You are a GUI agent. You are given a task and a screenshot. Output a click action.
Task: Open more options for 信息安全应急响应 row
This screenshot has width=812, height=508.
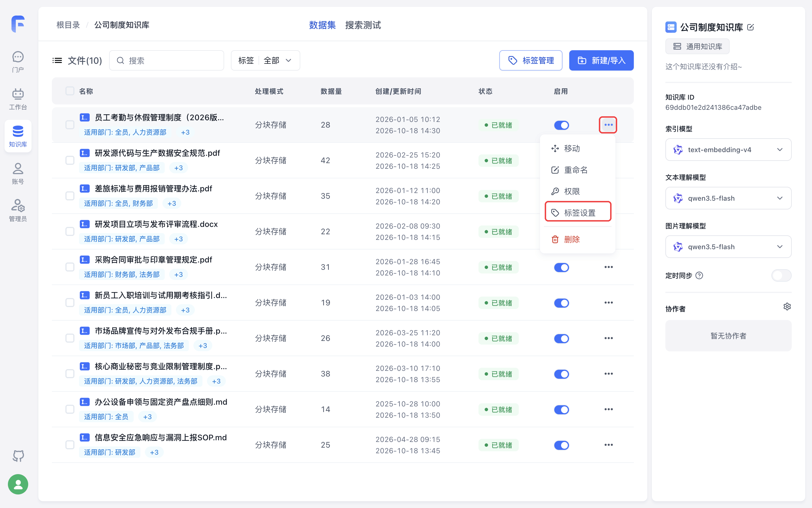(608, 445)
